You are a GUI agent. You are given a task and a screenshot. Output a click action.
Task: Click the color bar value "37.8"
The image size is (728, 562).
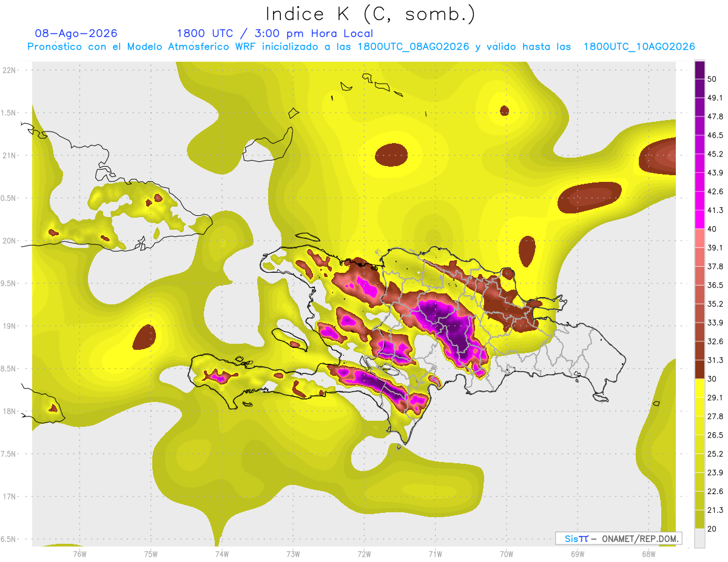tap(715, 266)
